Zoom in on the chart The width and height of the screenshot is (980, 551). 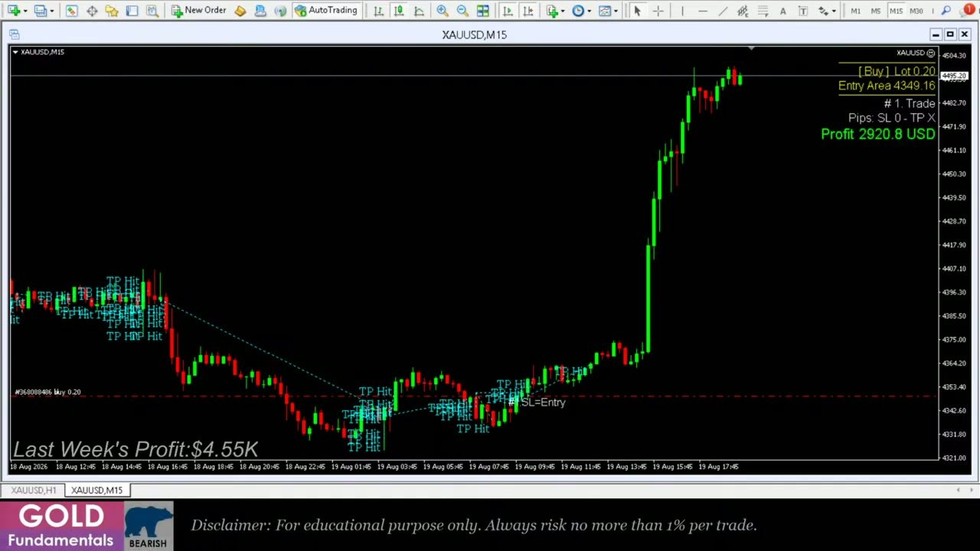point(442,11)
